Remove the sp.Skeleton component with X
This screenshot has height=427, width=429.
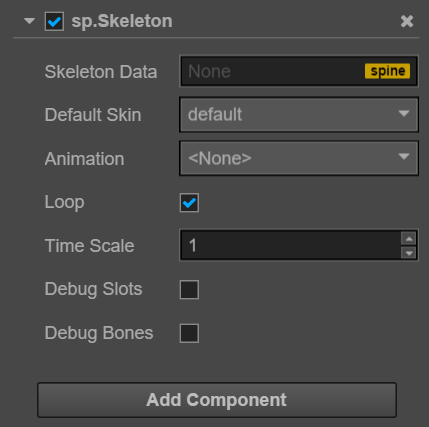click(x=407, y=21)
